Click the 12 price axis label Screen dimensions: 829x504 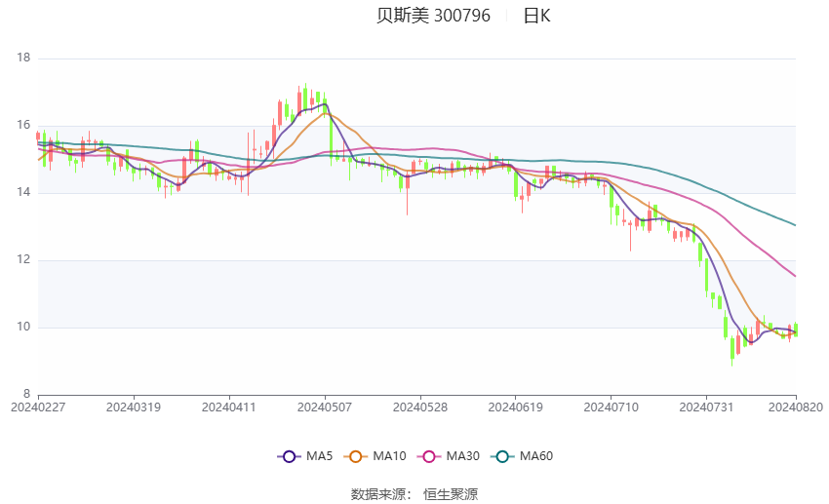pyautogui.click(x=23, y=259)
